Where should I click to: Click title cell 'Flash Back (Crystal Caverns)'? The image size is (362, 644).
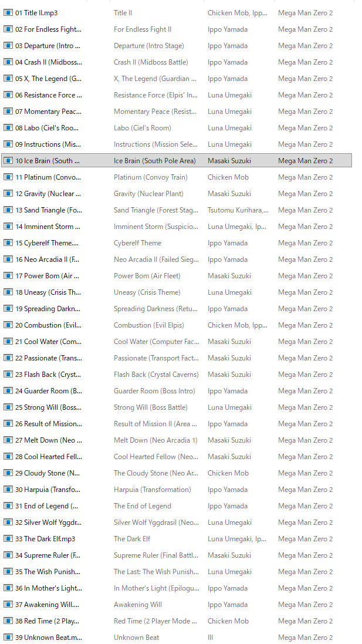coord(156,374)
